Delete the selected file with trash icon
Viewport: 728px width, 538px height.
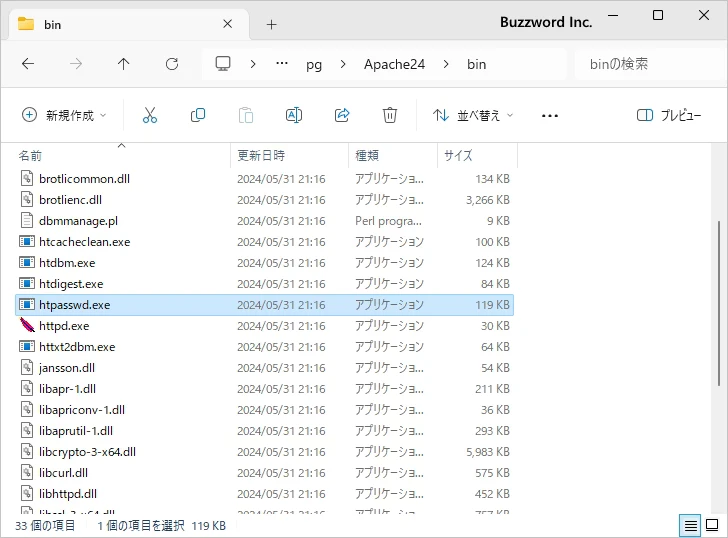click(390, 115)
